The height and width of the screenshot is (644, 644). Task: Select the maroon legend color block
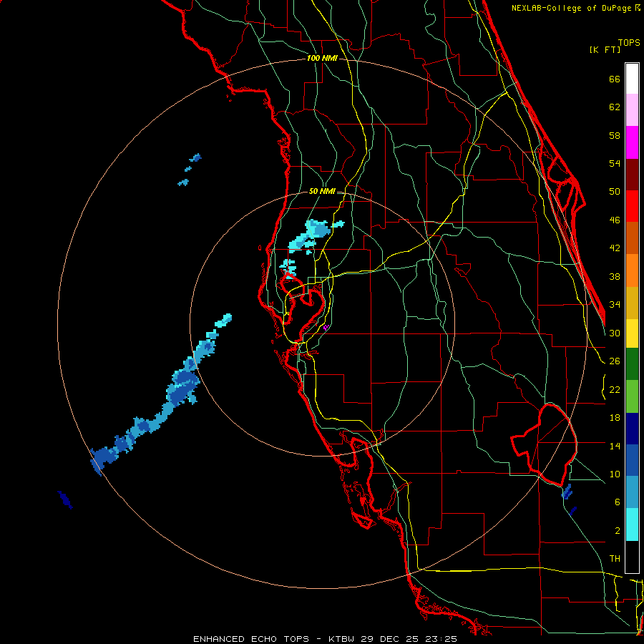(x=632, y=175)
